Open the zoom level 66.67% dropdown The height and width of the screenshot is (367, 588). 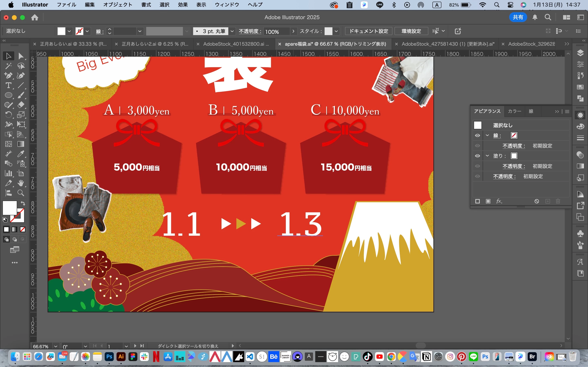56,346
